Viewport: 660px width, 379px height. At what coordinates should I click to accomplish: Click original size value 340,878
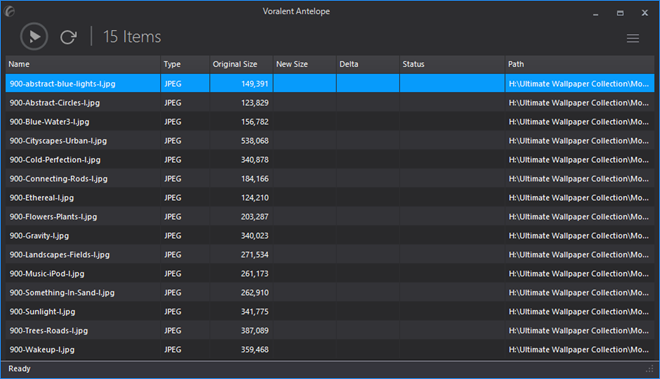click(255, 160)
